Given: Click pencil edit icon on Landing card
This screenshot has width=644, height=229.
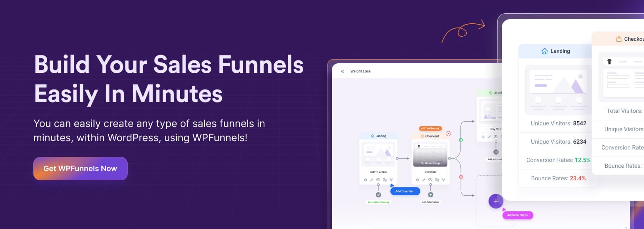Looking at the screenshot, I should tap(372, 180).
